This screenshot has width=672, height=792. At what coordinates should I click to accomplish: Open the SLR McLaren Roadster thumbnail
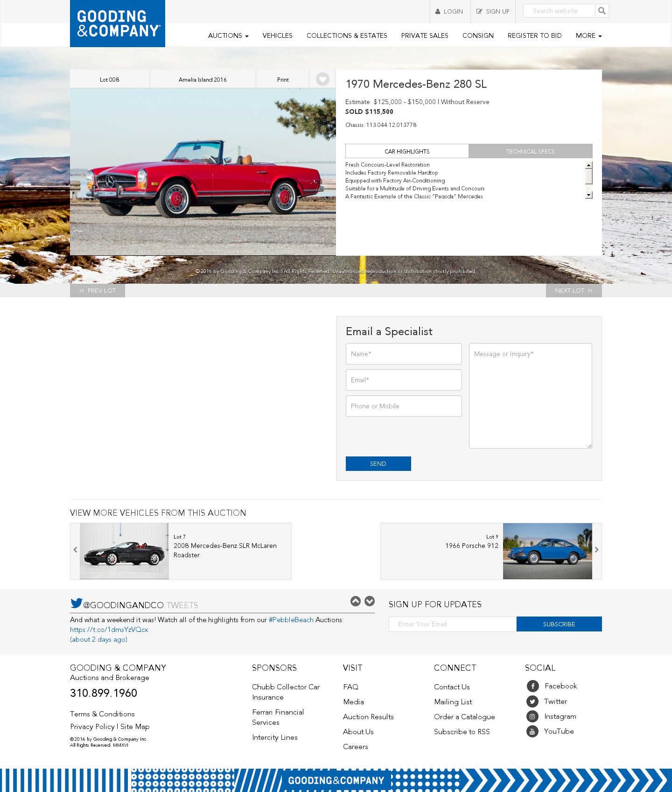pyautogui.click(x=124, y=551)
